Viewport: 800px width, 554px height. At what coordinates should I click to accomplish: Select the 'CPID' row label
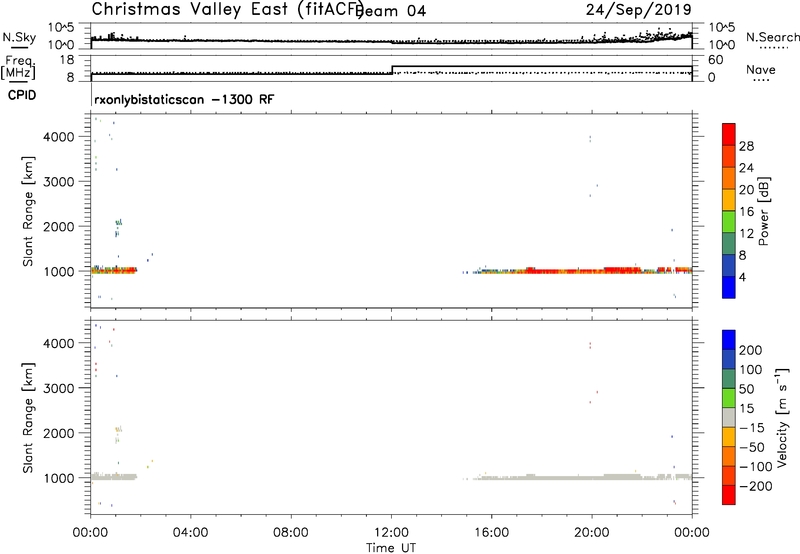pyautogui.click(x=22, y=95)
